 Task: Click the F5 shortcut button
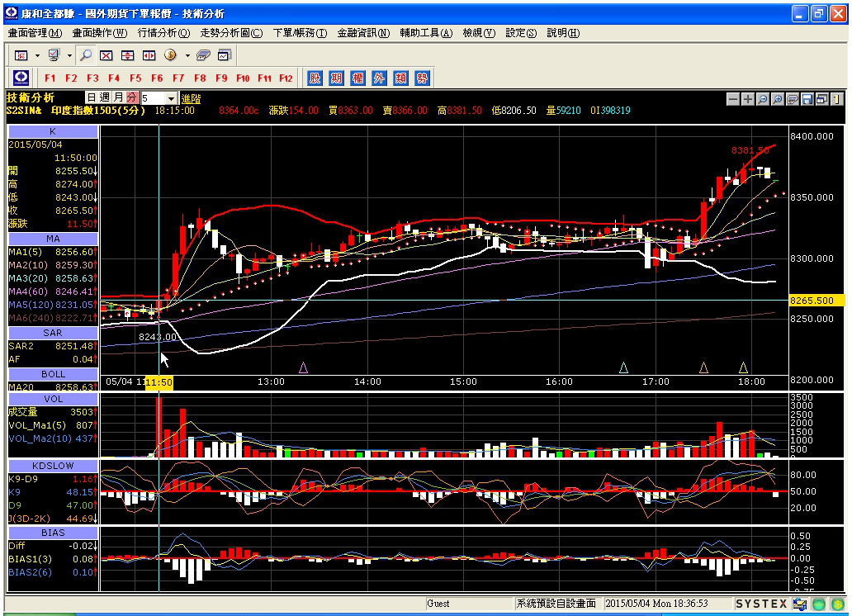click(135, 78)
